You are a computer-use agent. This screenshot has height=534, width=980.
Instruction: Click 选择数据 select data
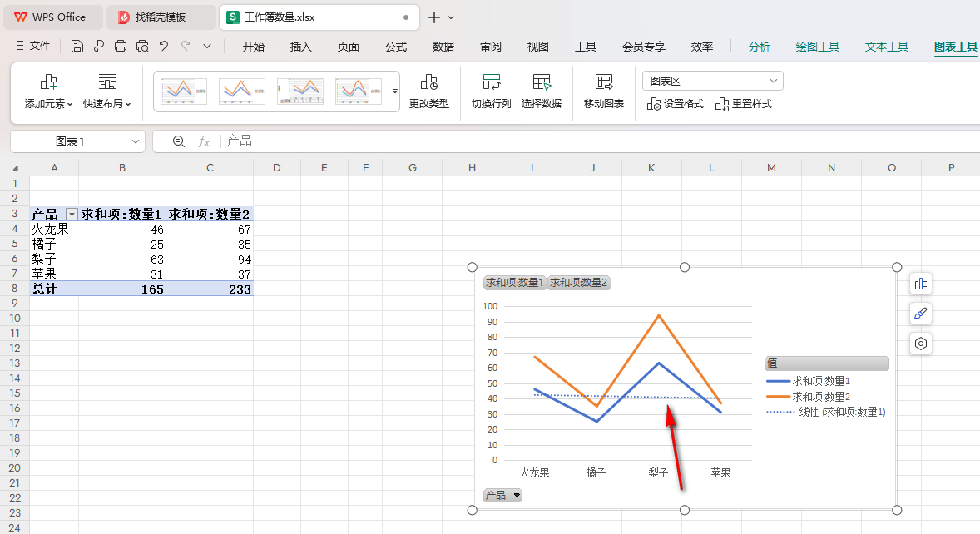pyautogui.click(x=542, y=91)
